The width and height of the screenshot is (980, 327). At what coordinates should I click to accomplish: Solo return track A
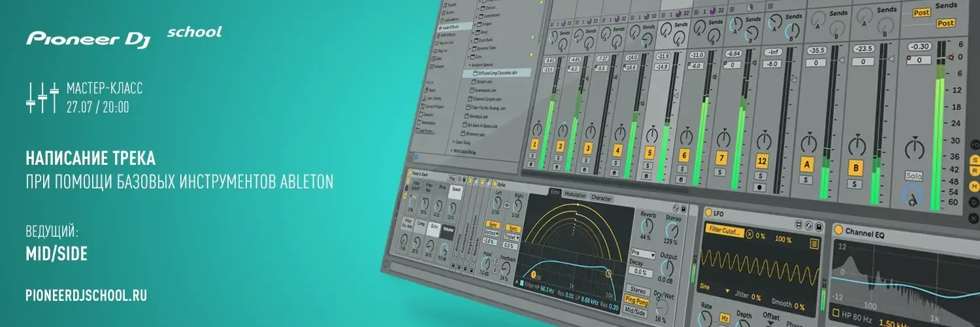806,179
